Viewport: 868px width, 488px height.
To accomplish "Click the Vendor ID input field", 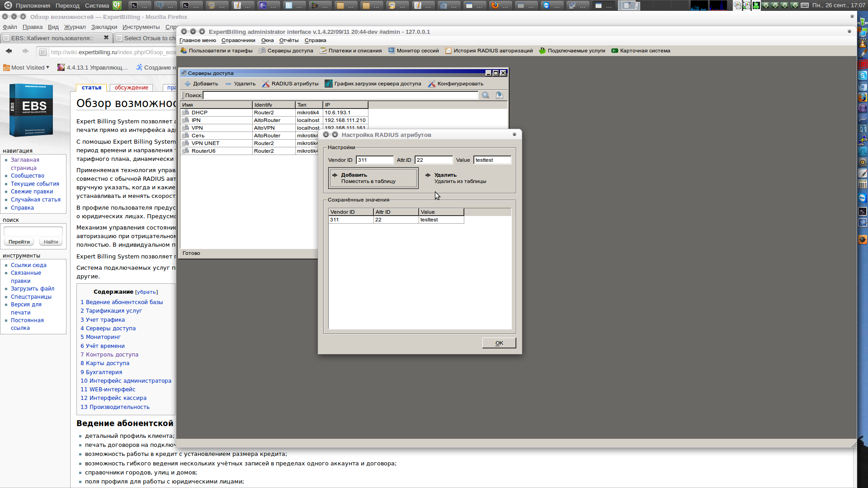I will (374, 160).
